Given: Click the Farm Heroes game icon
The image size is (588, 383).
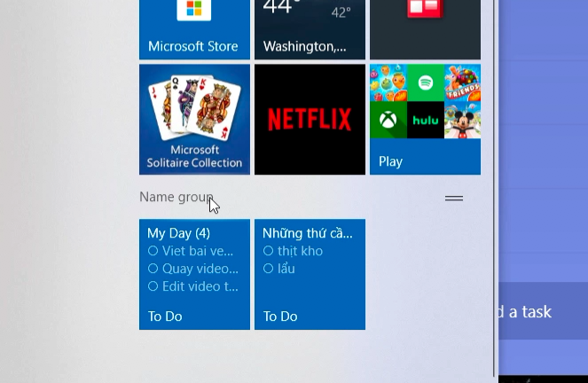Looking at the screenshot, I should click(388, 82).
